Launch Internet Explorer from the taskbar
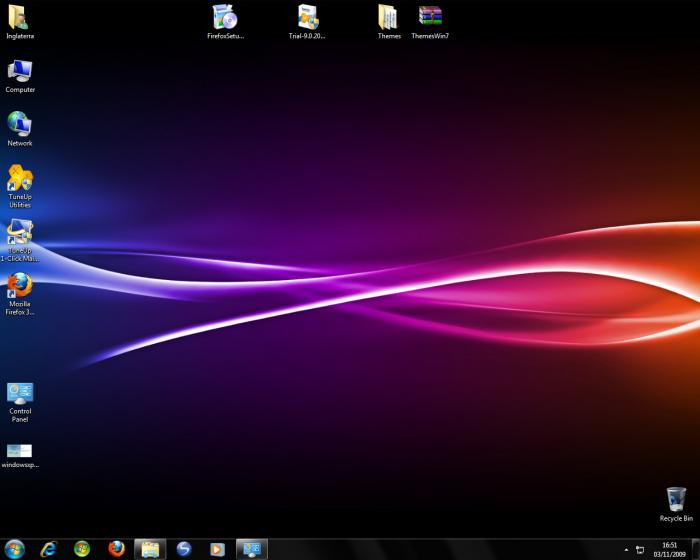 48,549
